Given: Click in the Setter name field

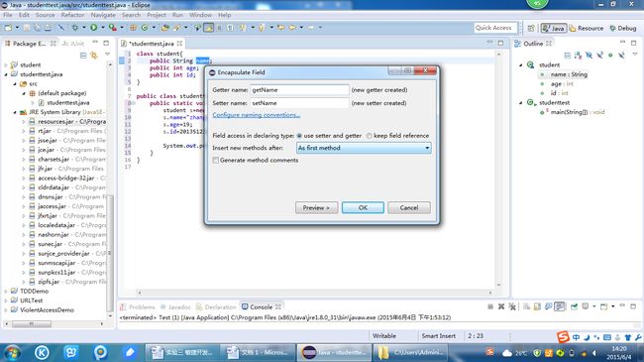Looking at the screenshot, I should coord(299,103).
